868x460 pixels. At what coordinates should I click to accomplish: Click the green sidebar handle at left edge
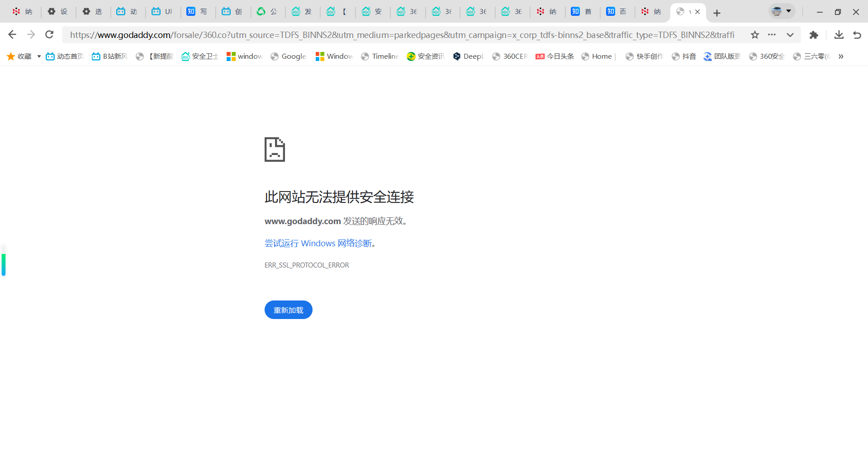(4, 265)
